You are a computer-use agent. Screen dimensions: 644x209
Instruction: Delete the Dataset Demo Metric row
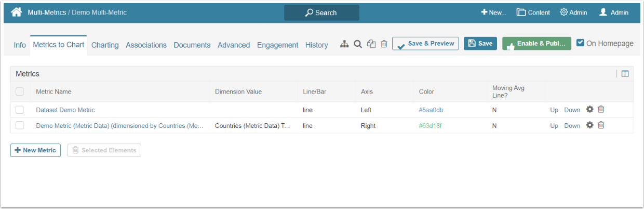click(x=601, y=110)
